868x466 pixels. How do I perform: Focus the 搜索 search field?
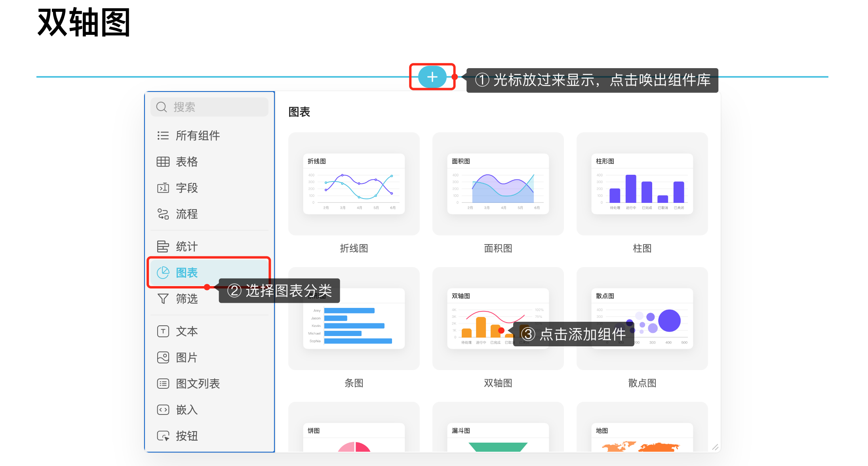(x=209, y=107)
